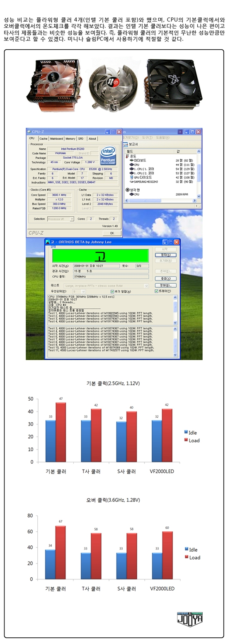Click 경과 시간 elapsed time field
This screenshot has height=644, width=228.
pyautogui.click(x=110, y=271)
